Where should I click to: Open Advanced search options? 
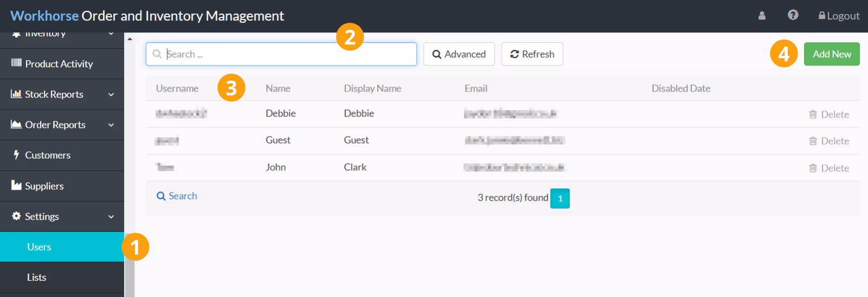click(459, 54)
